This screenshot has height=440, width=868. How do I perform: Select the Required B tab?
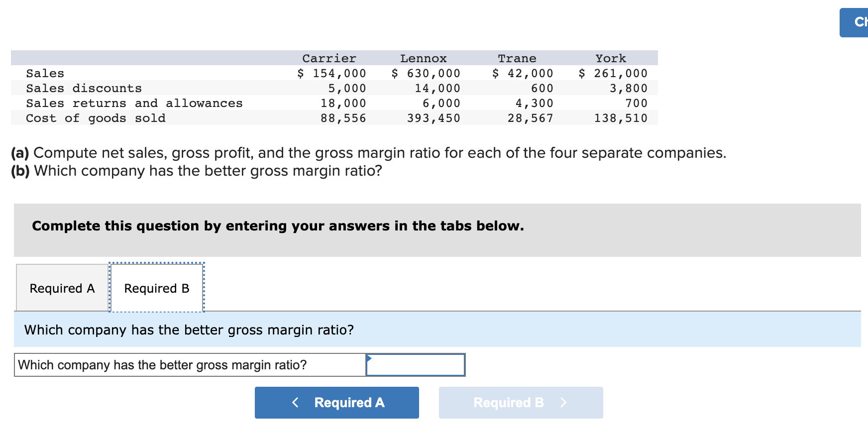tap(157, 288)
